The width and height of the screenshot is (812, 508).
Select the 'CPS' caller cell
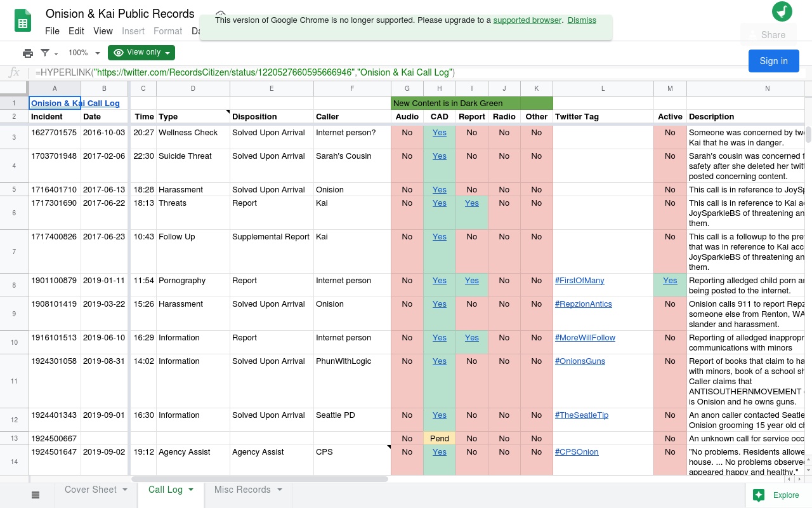click(352, 460)
